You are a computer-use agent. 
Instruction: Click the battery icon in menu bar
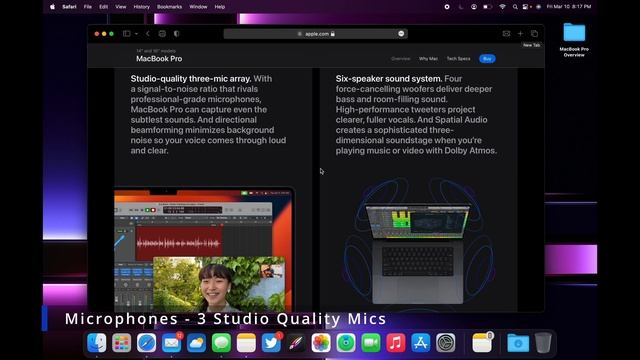pyautogui.click(x=487, y=7)
